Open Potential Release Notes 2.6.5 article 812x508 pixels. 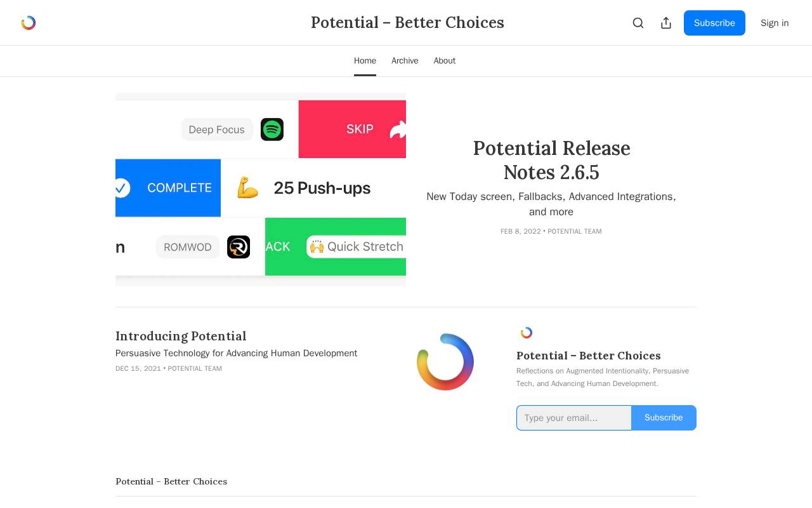[x=551, y=160]
